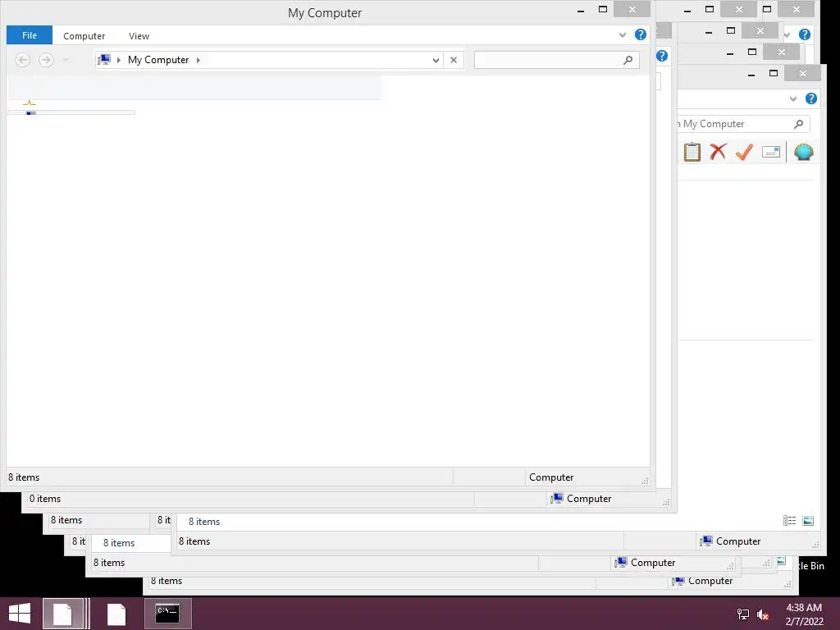840x630 pixels.
Task: Click the Computer label beside the view toggle icons
Action: (738, 541)
